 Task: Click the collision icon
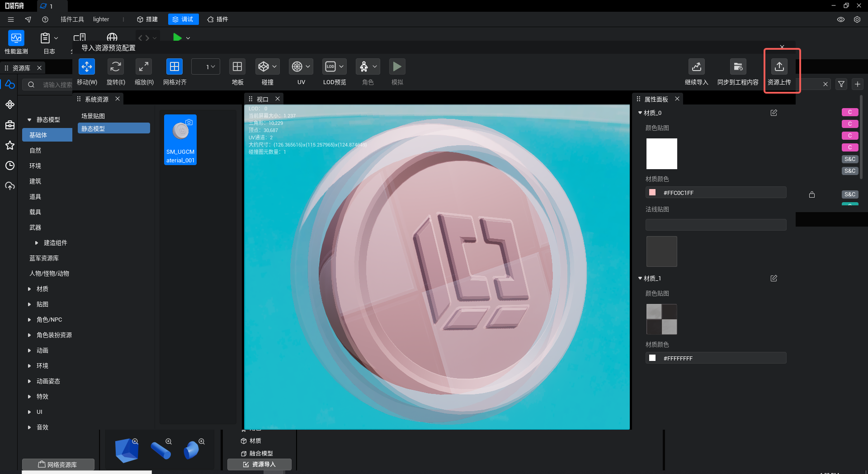(x=264, y=67)
